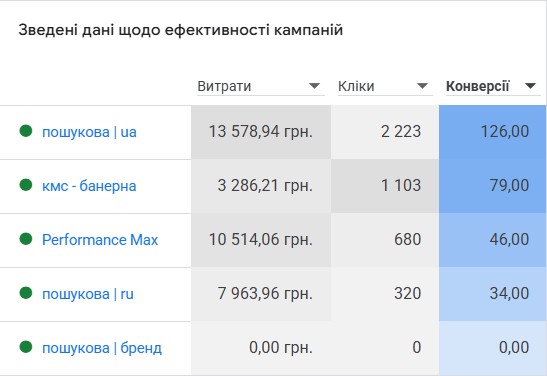Click green status dot for пошукова | ua

tap(26, 131)
